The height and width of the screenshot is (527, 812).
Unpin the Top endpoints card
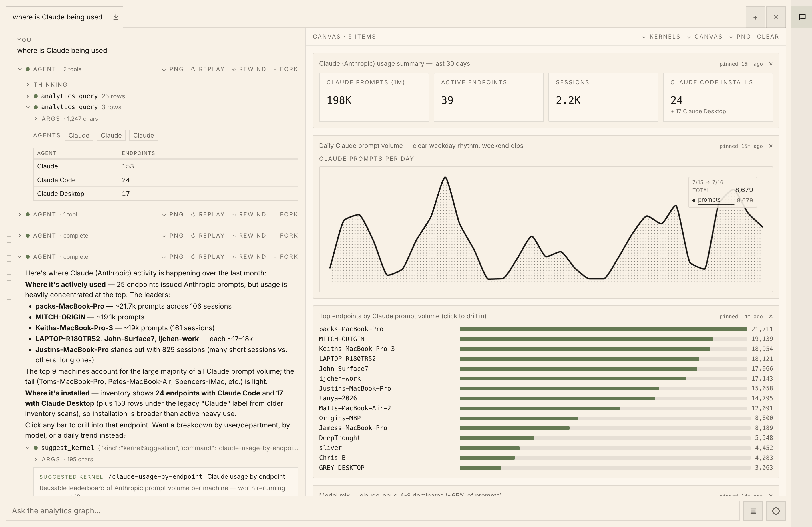coord(771,317)
